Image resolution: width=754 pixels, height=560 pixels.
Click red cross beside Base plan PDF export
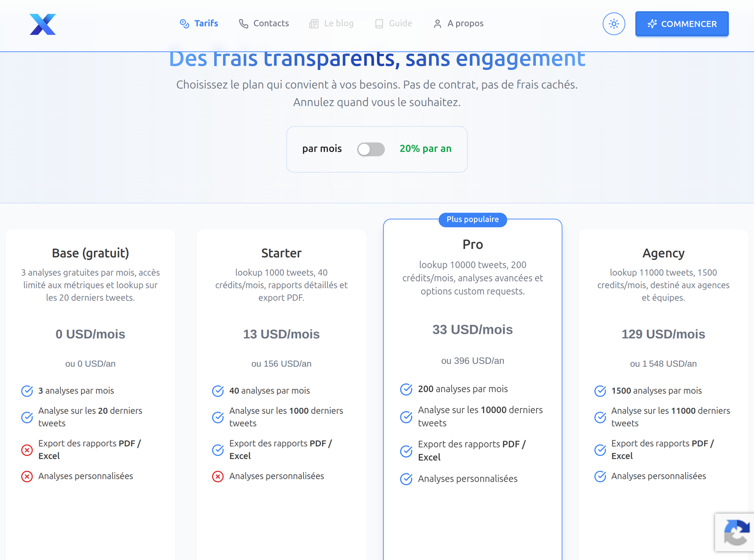point(27,450)
